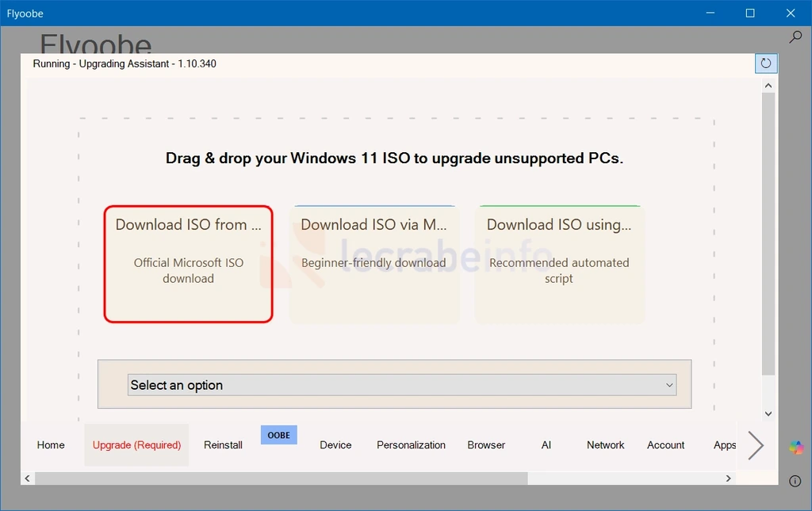Switch to the Browser tab
812x511 pixels.
(486, 444)
